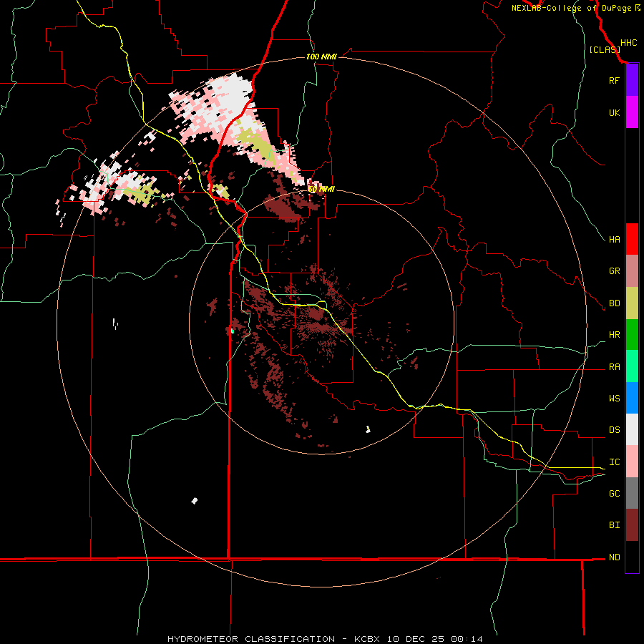644x644 pixels.
Task: Click the IC light-pink legend swatch
Action: click(632, 462)
